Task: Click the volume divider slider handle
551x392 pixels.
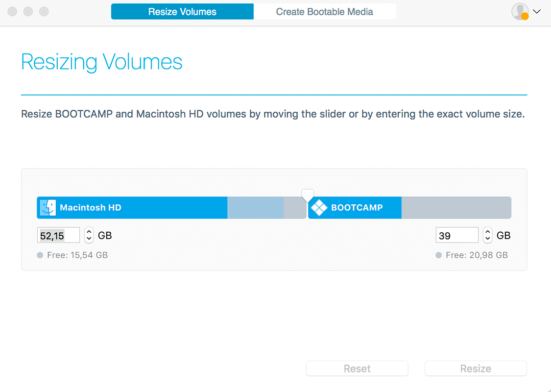Action: coord(308,195)
